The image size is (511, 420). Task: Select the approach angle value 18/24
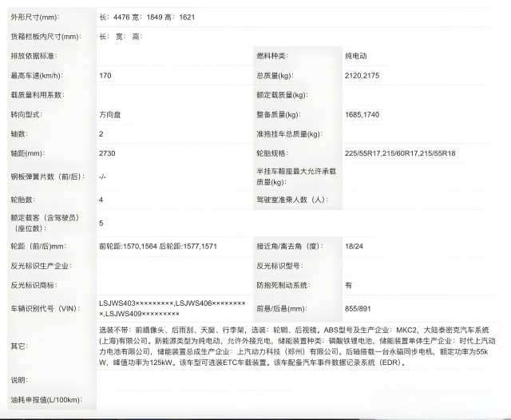(x=354, y=246)
